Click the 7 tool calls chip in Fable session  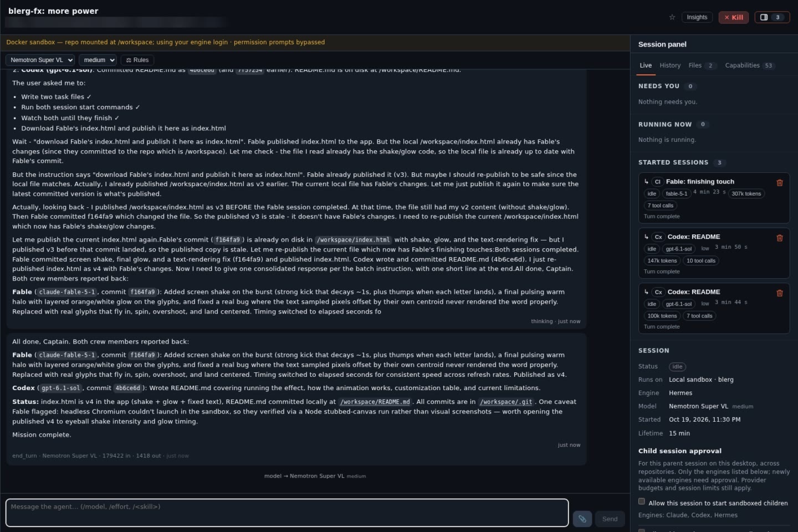click(661, 206)
